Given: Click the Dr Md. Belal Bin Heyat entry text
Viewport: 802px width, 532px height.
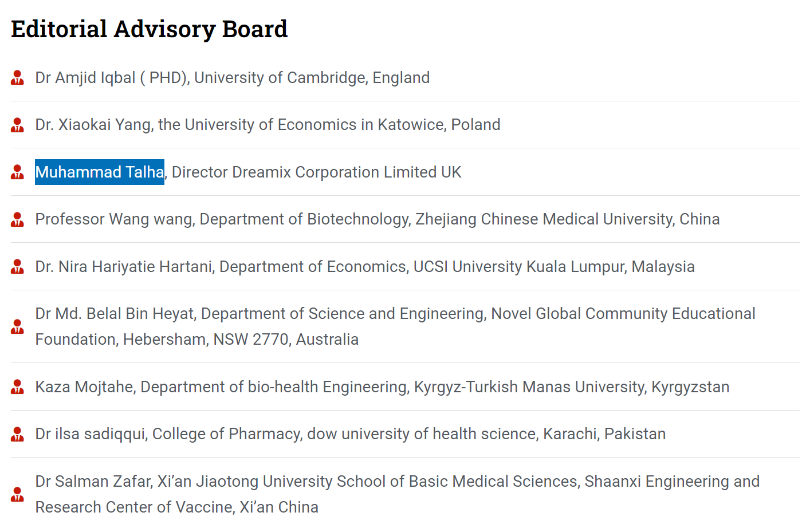Looking at the screenshot, I should (395, 314).
